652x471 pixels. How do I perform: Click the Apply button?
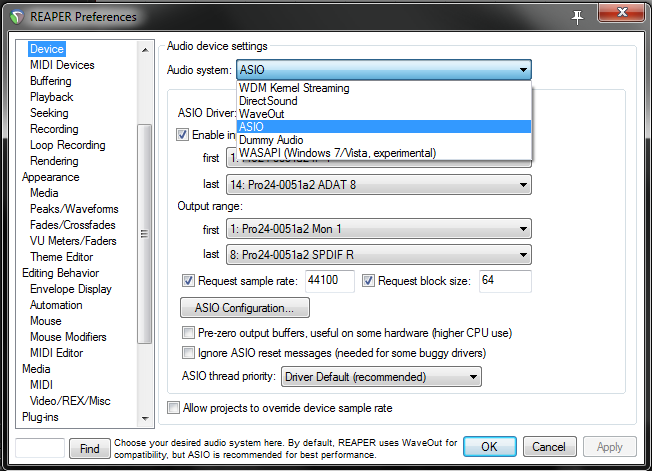pos(610,446)
